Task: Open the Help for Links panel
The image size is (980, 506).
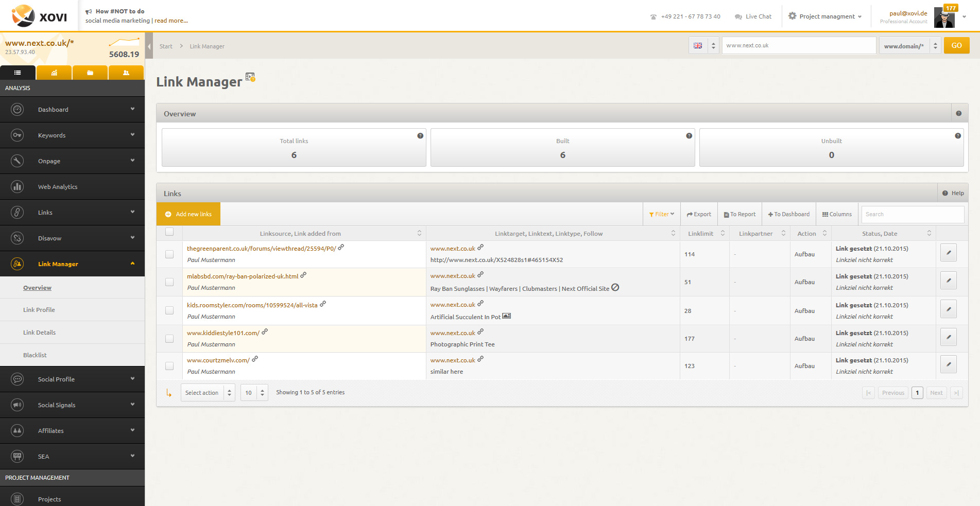Action: tap(953, 193)
